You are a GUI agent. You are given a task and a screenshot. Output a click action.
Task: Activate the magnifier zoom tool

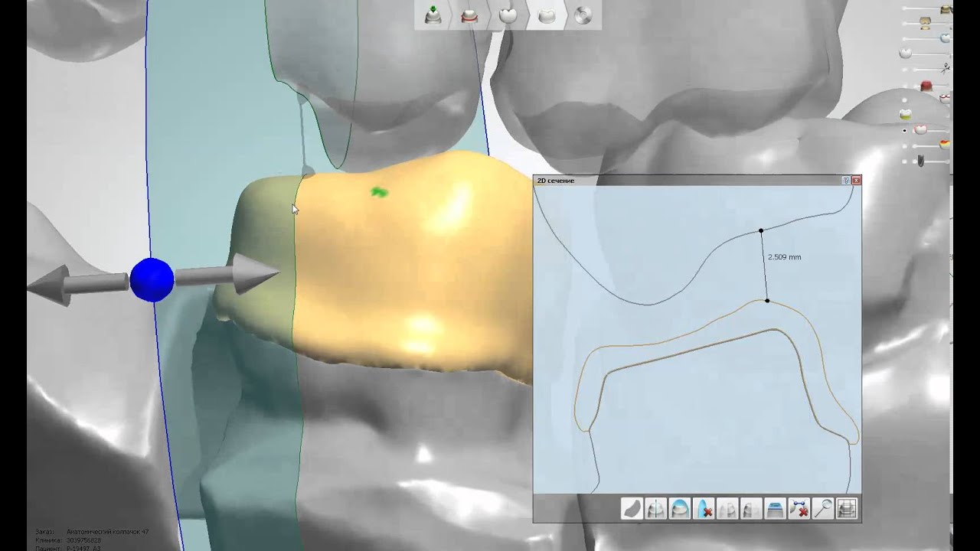coord(822,508)
